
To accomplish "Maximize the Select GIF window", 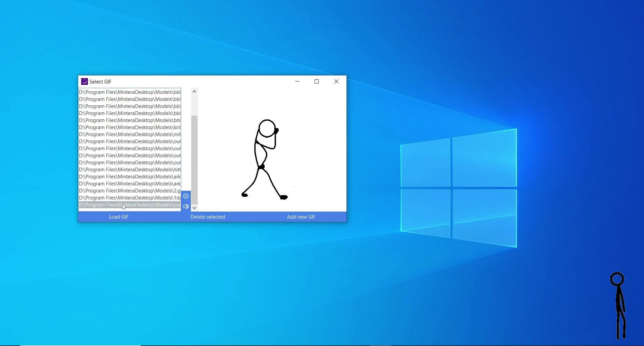I will tap(316, 81).
